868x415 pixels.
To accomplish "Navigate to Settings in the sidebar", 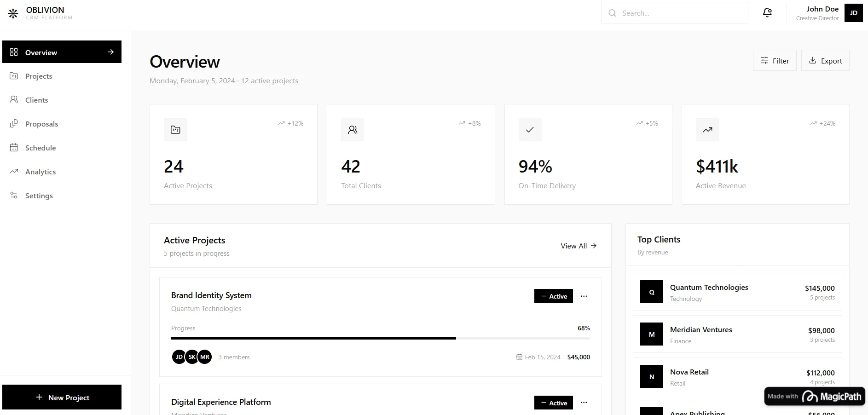I will [x=39, y=196].
